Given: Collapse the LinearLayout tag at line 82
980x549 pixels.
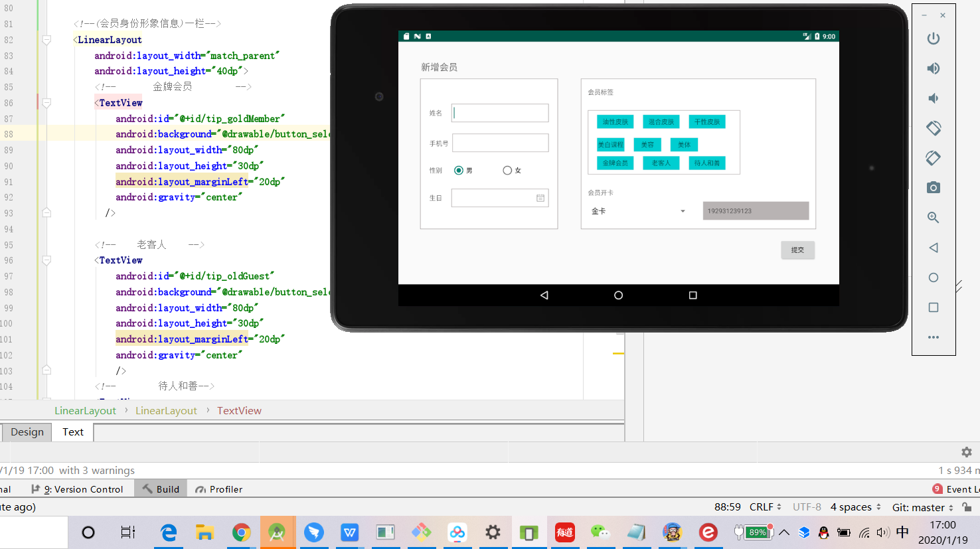Looking at the screenshot, I should pos(46,40).
